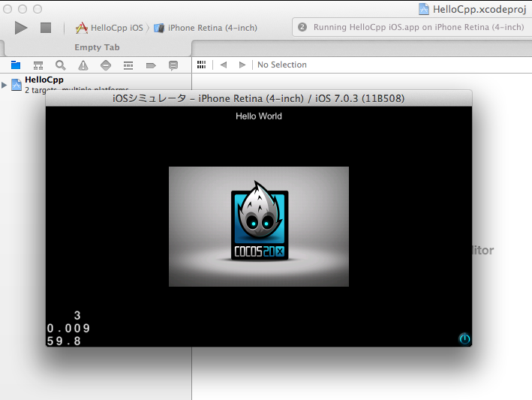
Task: Click the 59.8 FPS counter text
Action: click(x=64, y=341)
